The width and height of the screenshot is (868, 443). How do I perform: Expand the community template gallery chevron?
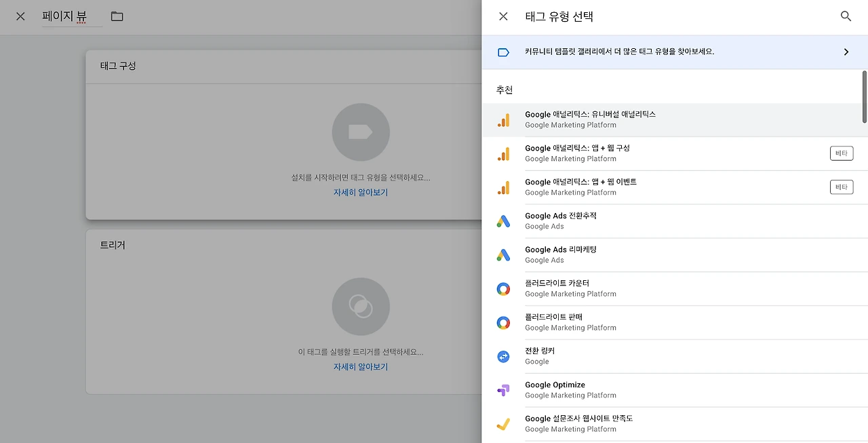point(846,52)
